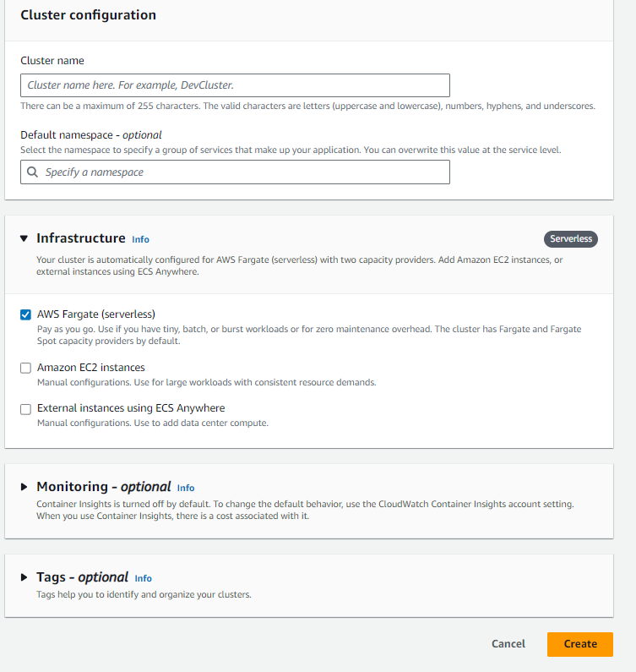The image size is (636, 672).
Task: Click the Cancel button
Action: 508,644
